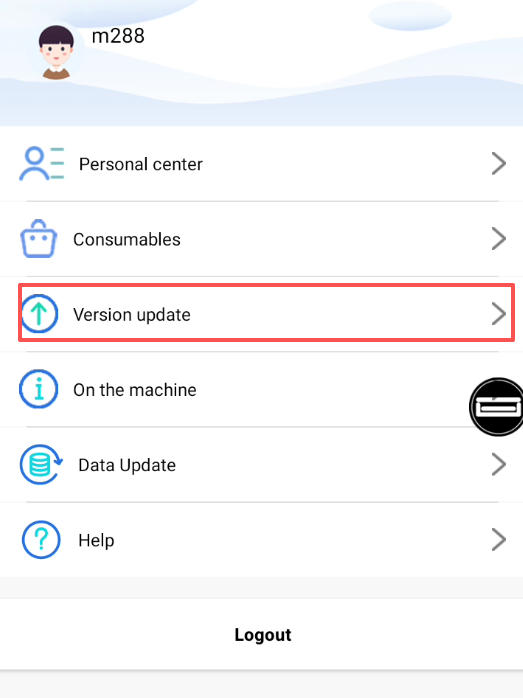523x698 pixels.
Task: Expand the Data Update chevron arrow
Action: click(x=499, y=464)
